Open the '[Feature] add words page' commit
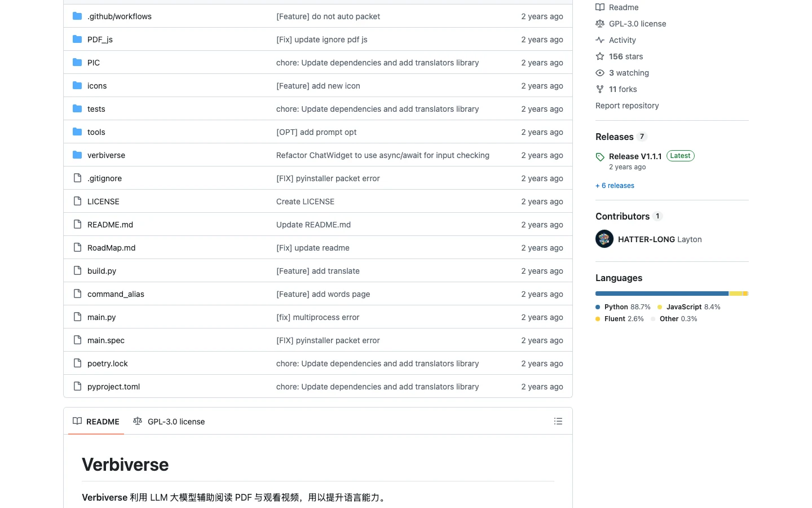812x508 pixels. pyautogui.click(x=323, y=294)
